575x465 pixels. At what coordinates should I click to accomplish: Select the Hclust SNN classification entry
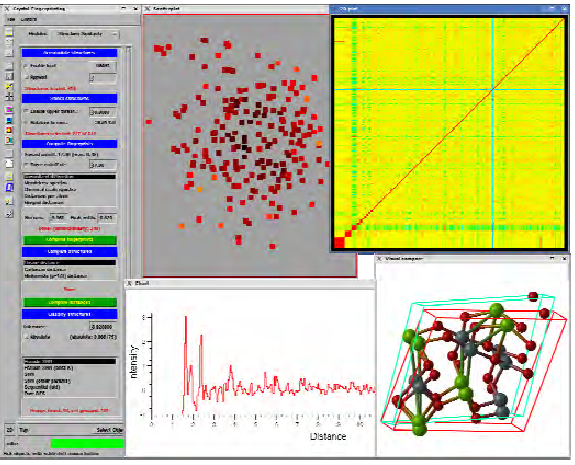click(x=69, y=368)
